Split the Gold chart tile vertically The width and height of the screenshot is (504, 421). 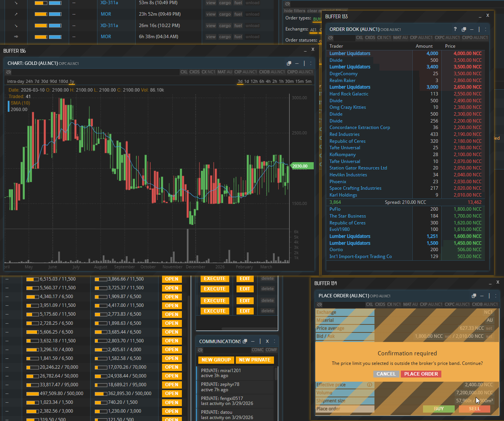(x=304, y=63)
